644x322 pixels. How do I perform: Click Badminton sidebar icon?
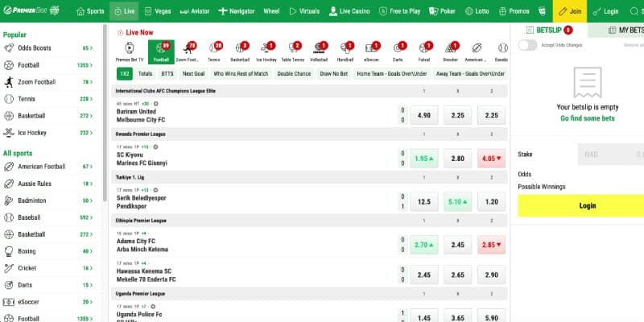[9, 200]
